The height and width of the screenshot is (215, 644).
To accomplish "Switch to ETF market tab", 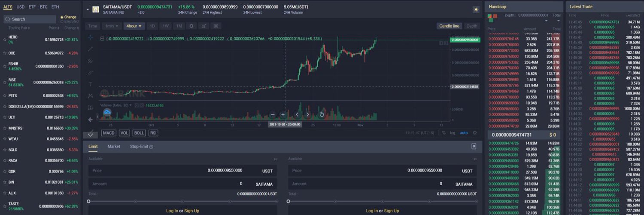I will point(32,7).
